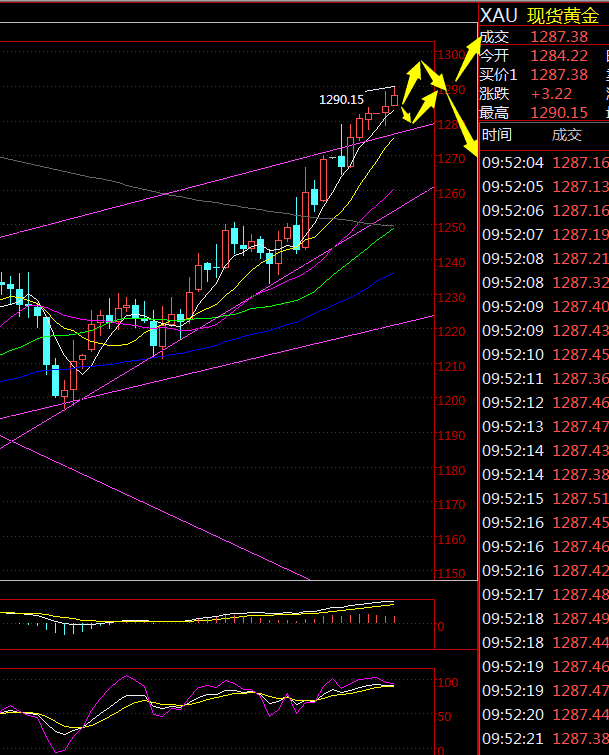
Task: Click the 最高 label
Action: pyautogui.click(x=494, y=113)
